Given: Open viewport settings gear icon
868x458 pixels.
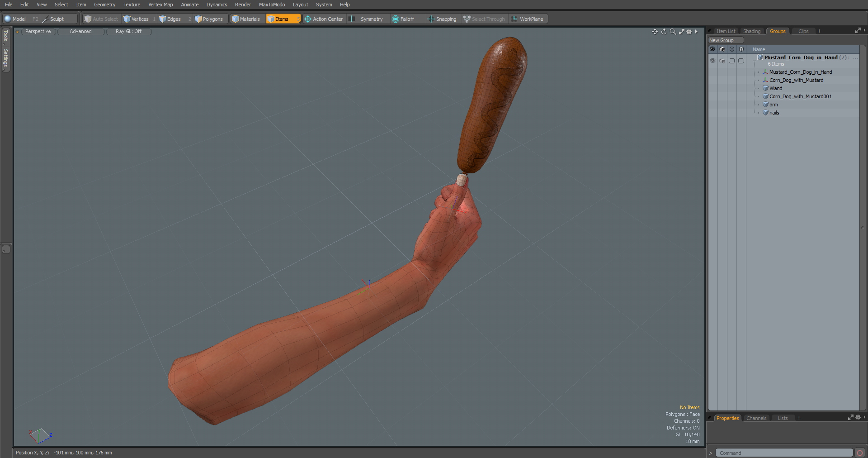Looking at the screenshot, I should (x=689, y=32).
